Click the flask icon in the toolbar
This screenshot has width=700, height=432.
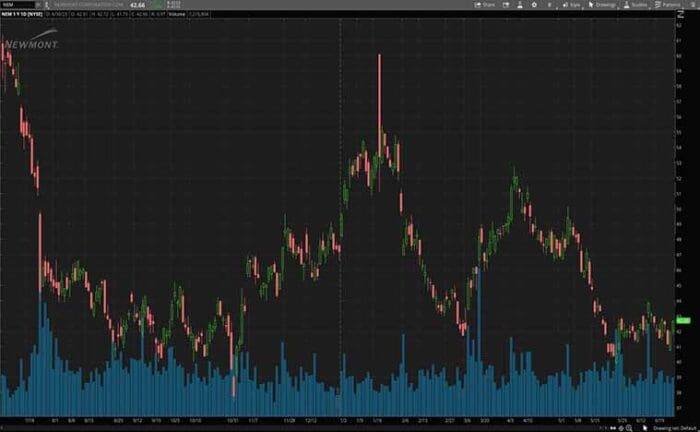coord(520,5)
